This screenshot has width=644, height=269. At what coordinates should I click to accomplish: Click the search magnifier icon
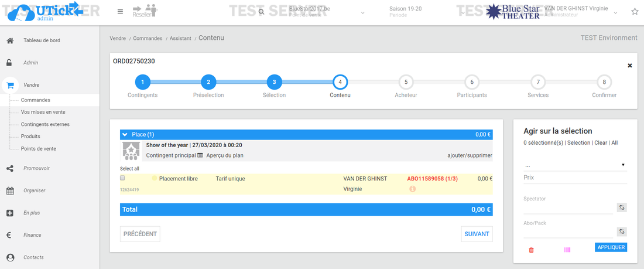(261, 12)
